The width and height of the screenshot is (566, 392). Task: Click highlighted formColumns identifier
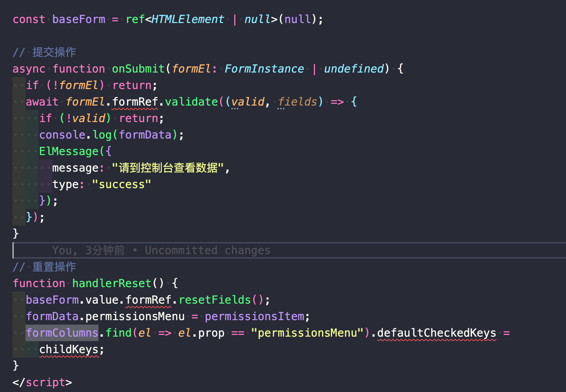coord(62,333)
